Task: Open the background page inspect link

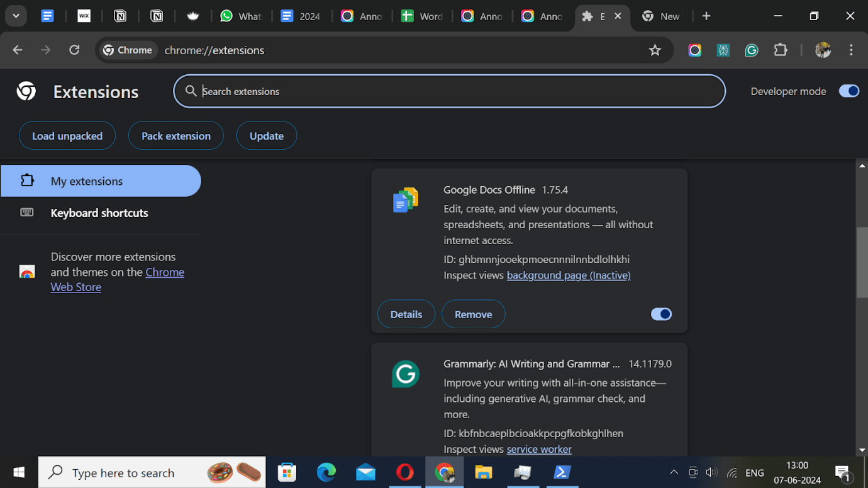Action: [568, 275]
